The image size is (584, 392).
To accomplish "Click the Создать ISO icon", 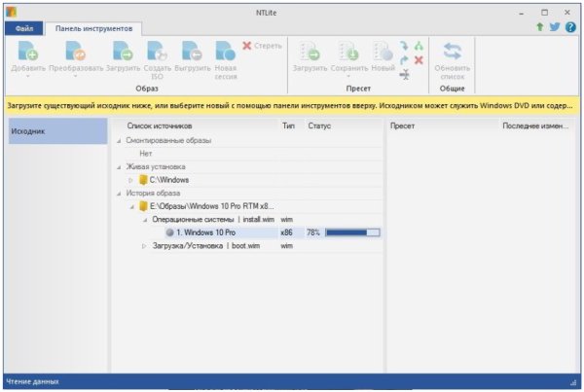I will (x=157, y=51).
